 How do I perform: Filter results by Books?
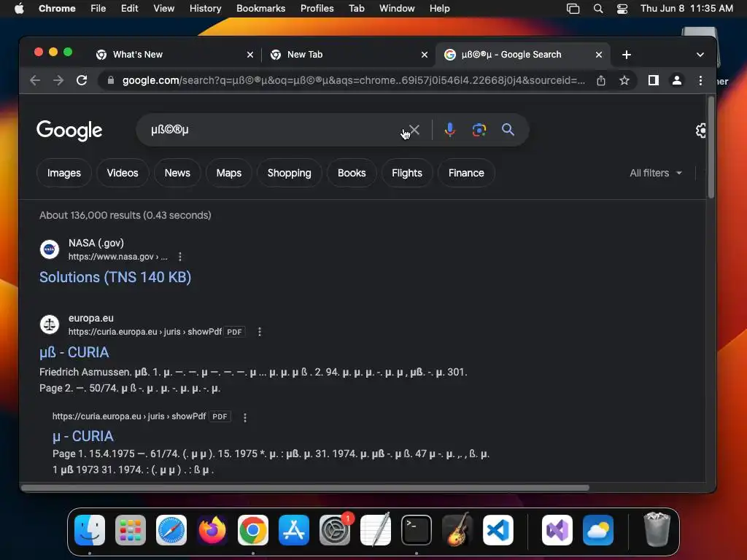[x=352, y=173]
